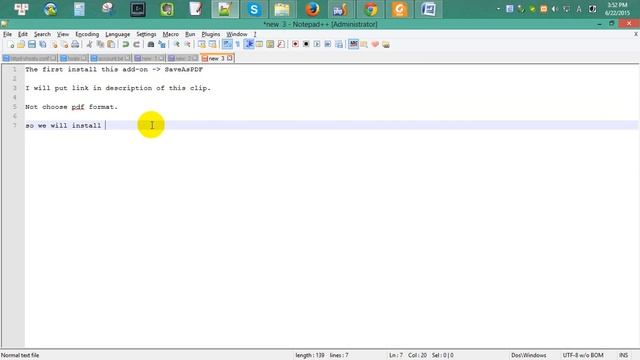Viewport: 640px width, 360px height.
Task: Stop macro recording with black square
Action: tap(306, 44)
